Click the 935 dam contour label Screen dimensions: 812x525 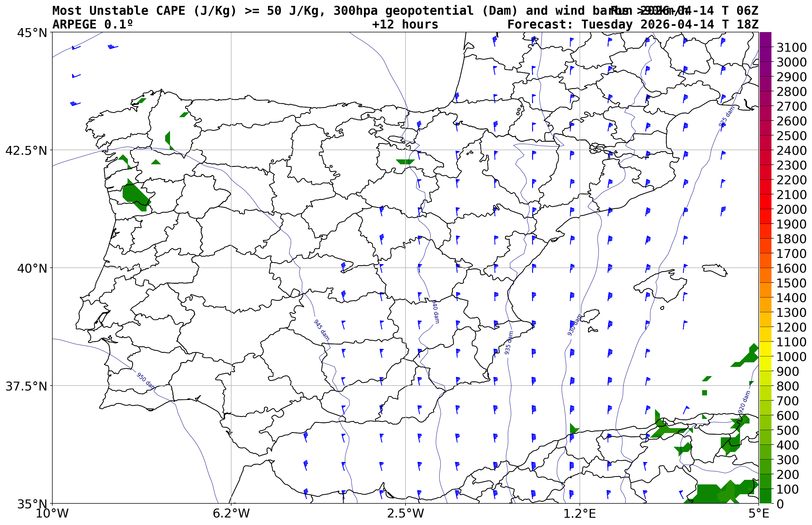click(x=509, y=343)
